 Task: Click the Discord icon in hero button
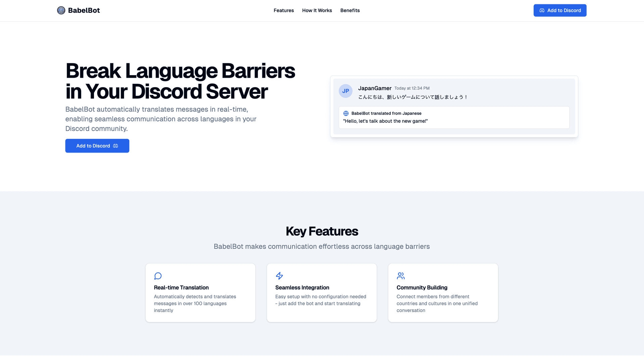(x=116, y=146)
